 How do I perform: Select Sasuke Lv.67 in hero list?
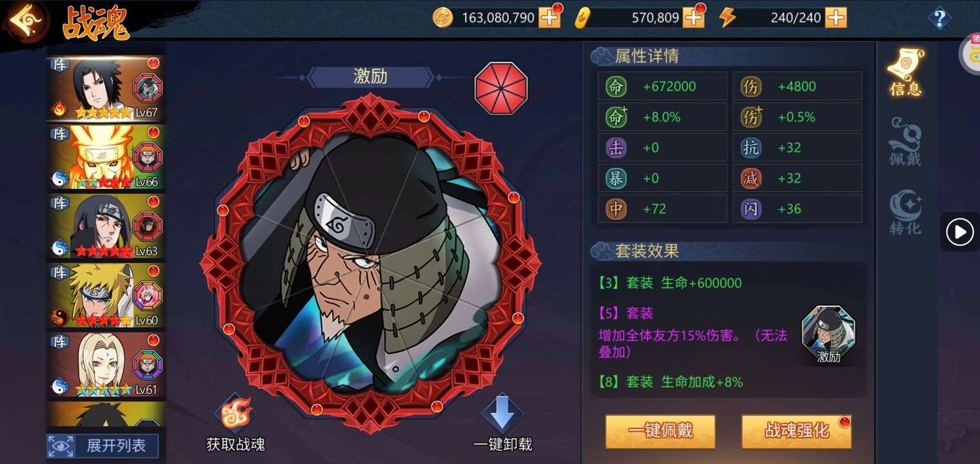[106, 88]
